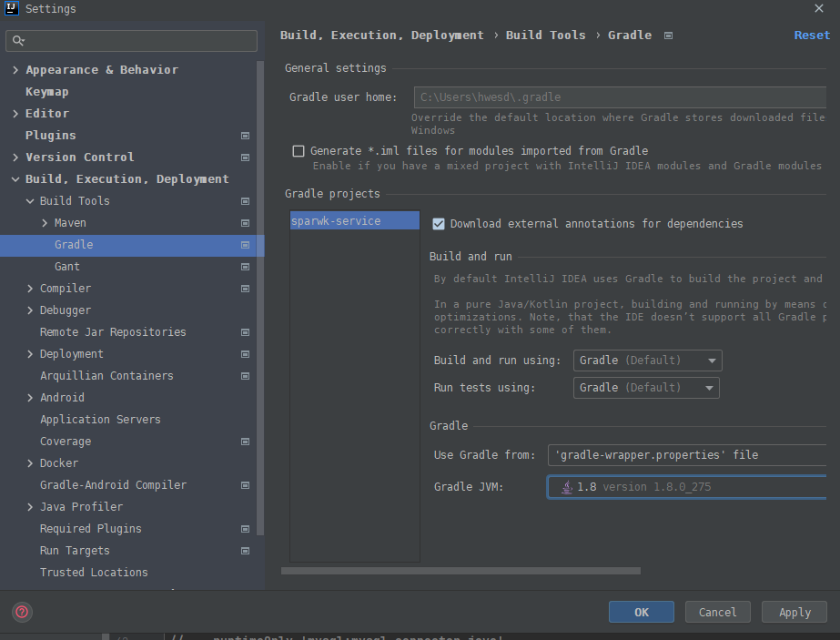The image size is (840, 640).
Task: Click the Cancel button
Action: [x=717, y=612]
